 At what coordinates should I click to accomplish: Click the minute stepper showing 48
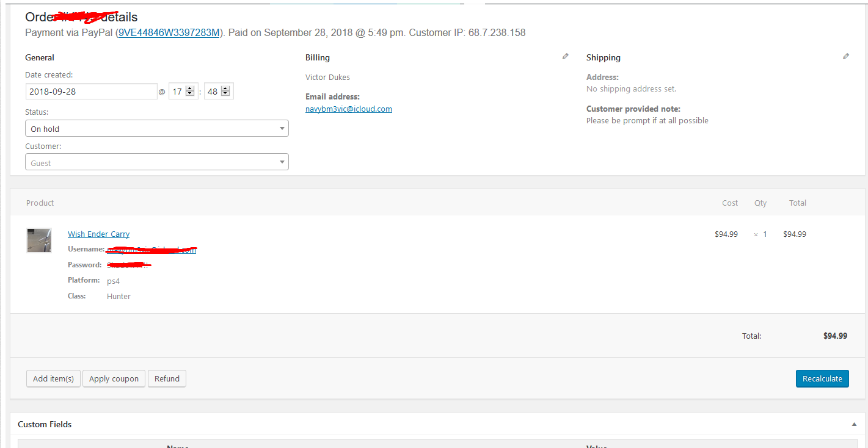[x=219, y=92]
